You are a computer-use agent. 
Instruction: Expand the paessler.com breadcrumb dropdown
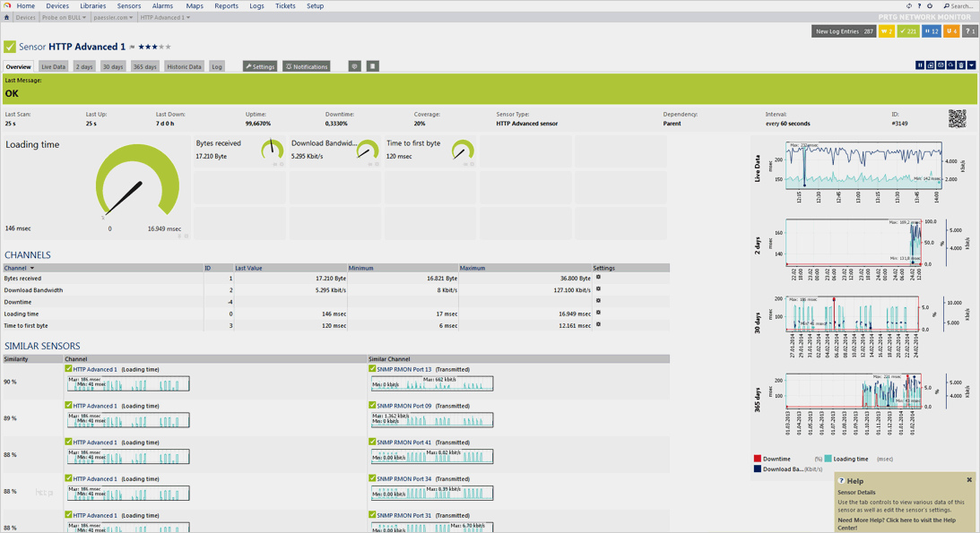[113, 17]
